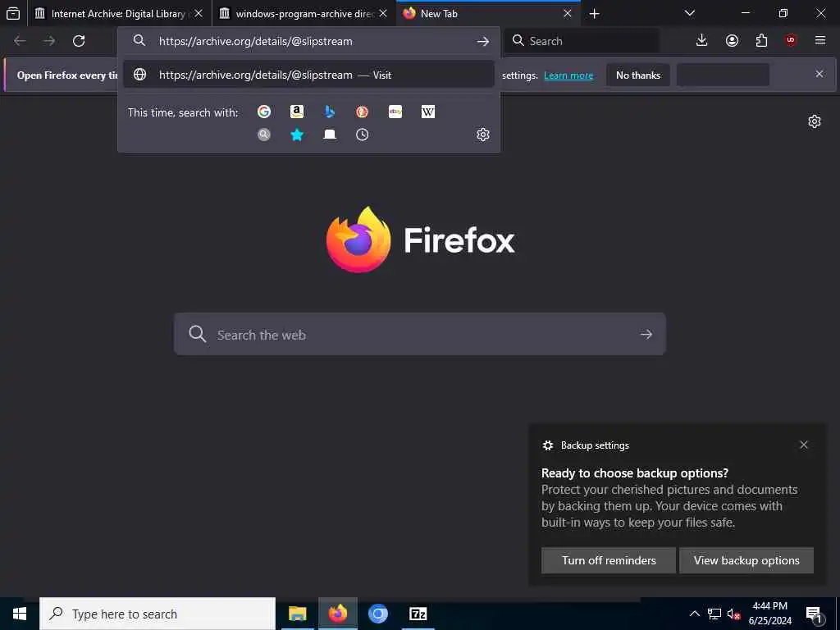Open the Action Center notifications icon
The width and height of the screenshot is (840, 630).
point(813,614)
